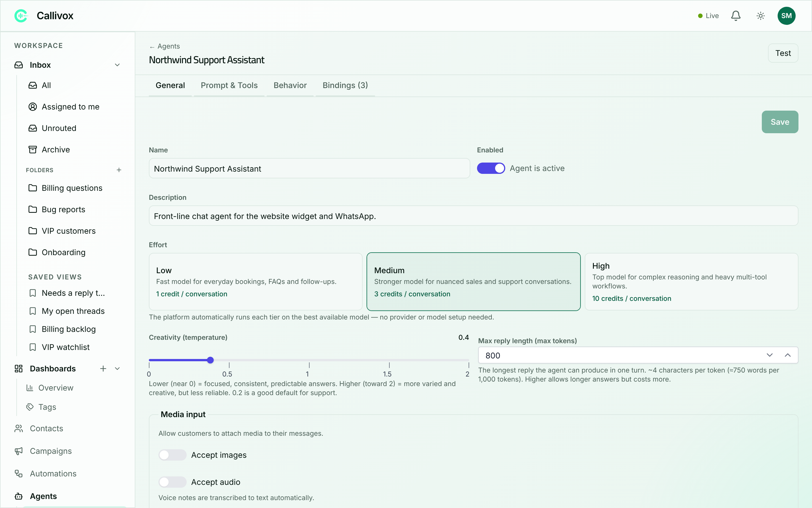
Task: Click the Inbox tray icon
Action: click(x=19, y=65)
